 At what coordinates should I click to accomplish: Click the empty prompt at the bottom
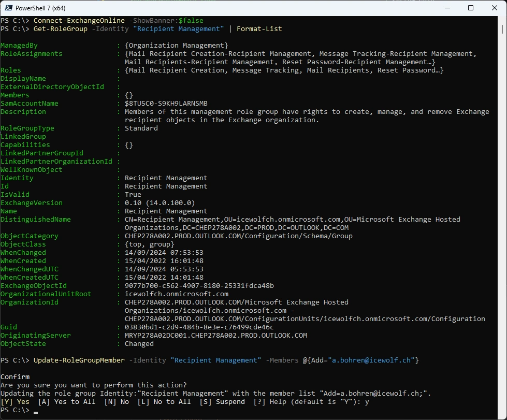tap(35, 410)
